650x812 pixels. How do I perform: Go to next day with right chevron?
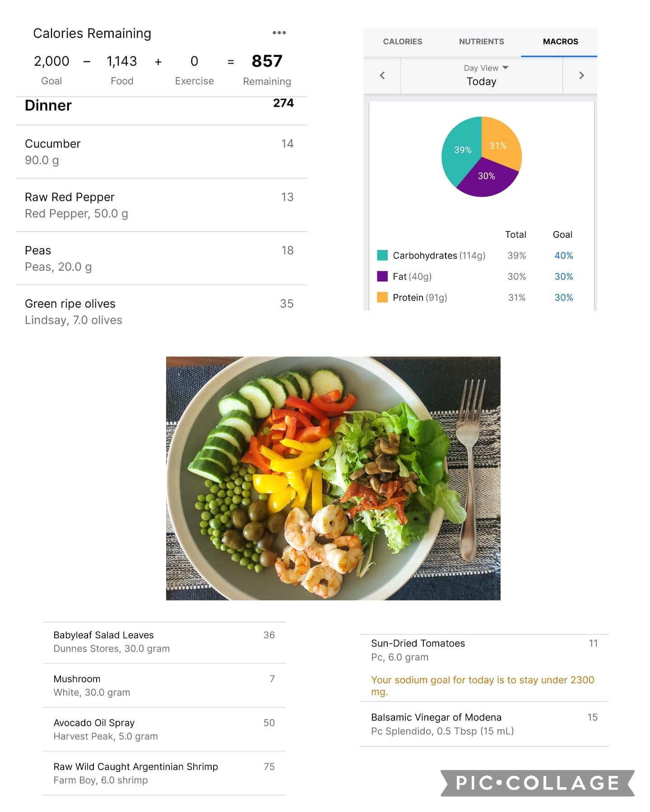point(581,75)
